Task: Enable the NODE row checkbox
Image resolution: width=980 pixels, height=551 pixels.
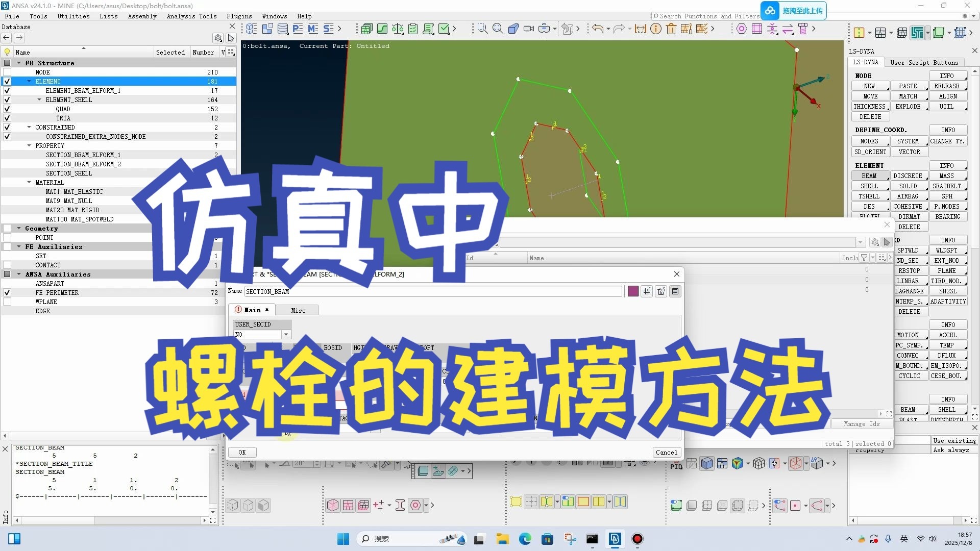Action: click(7, 72)
